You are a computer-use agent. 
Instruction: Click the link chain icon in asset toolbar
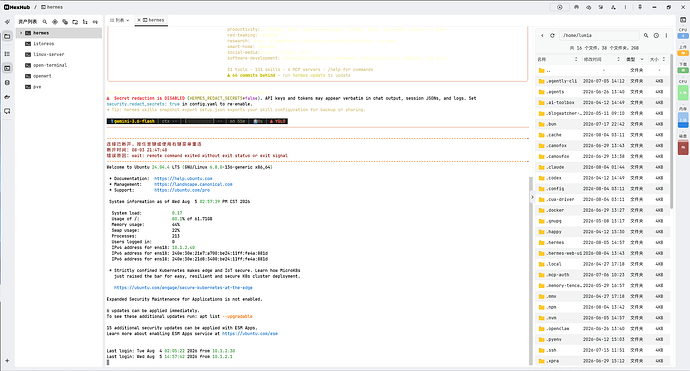(x=65, y=22)
